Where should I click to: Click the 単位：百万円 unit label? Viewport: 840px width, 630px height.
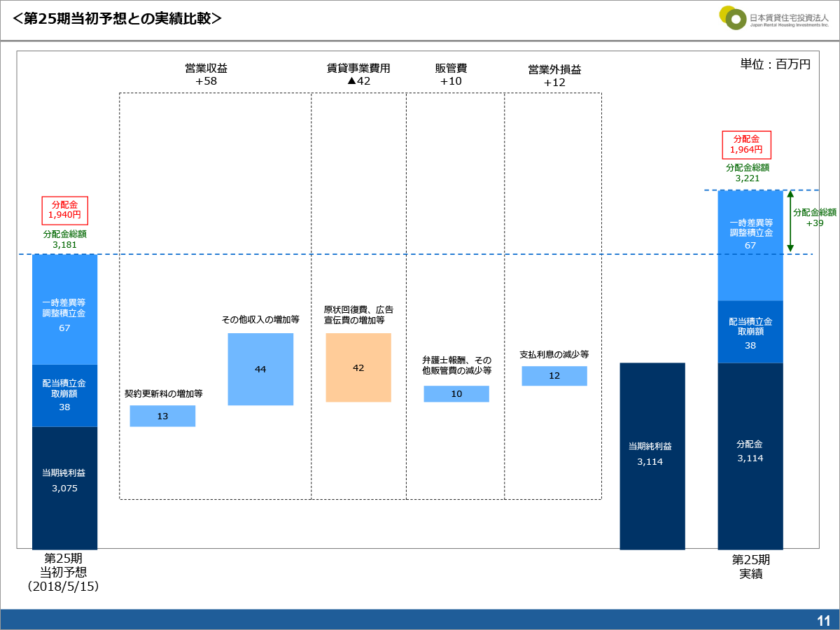pyautogui.click(x=775, y=64)
